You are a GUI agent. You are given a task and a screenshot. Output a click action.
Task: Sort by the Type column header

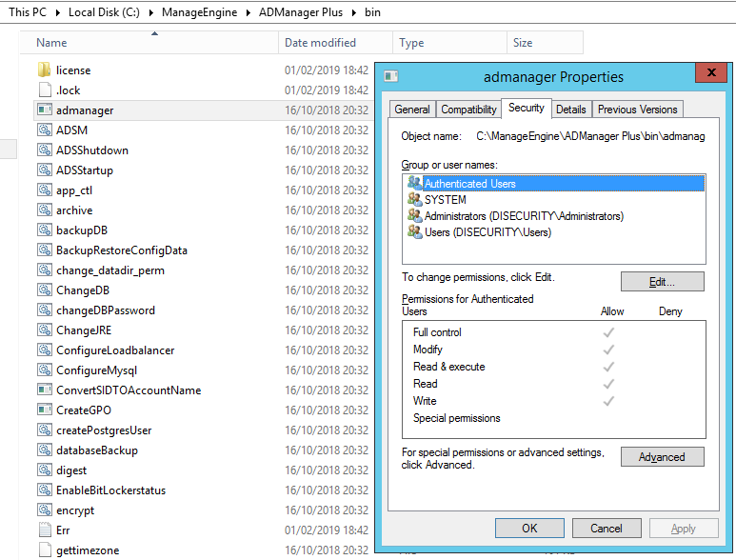tap(449, 43)
